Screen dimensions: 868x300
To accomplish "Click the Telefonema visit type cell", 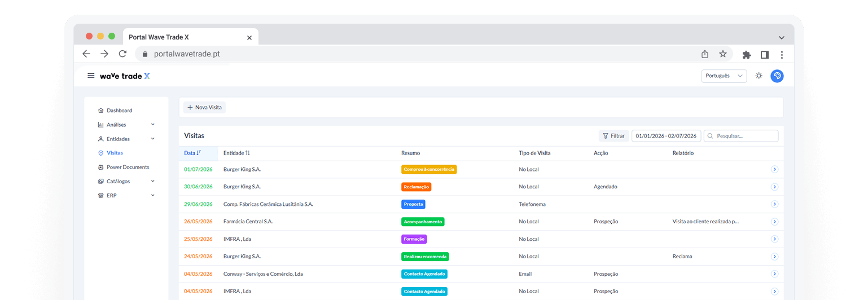I will pyautogui.click(x=532, y=204).
